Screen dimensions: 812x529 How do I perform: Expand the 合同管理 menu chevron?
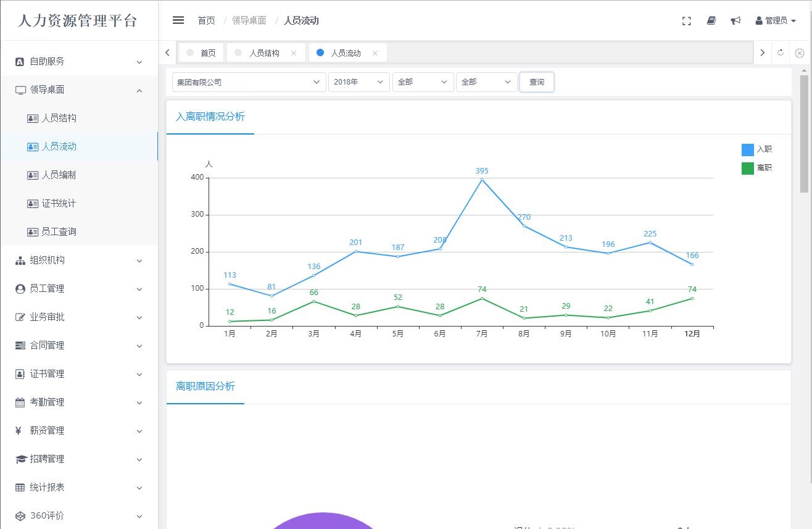tap(139, 346)
